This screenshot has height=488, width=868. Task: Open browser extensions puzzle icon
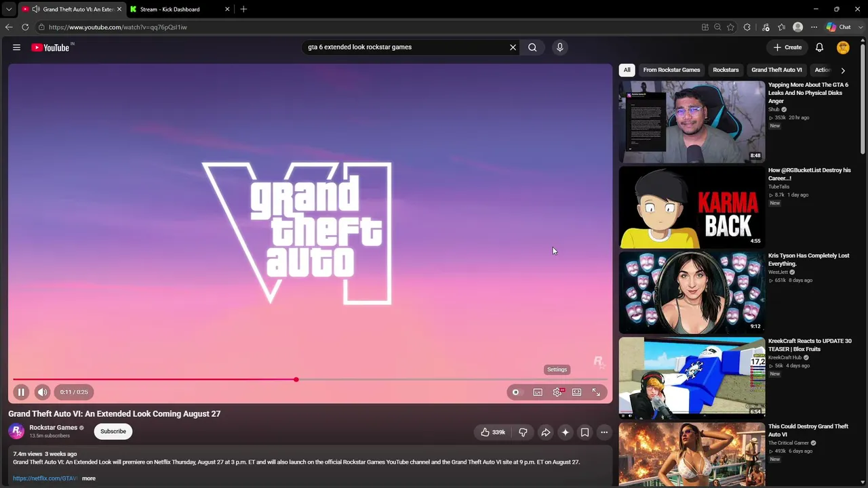tap(747, 27)
